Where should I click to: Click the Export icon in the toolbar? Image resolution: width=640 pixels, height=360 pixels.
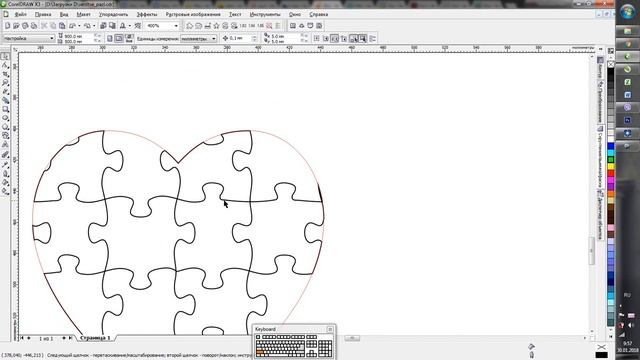[x=112, y=26]
